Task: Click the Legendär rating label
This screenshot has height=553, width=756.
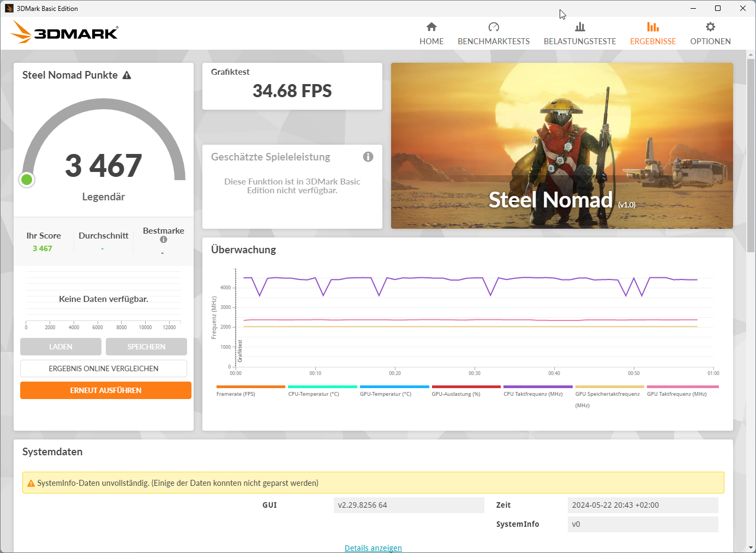Action: 104,197
